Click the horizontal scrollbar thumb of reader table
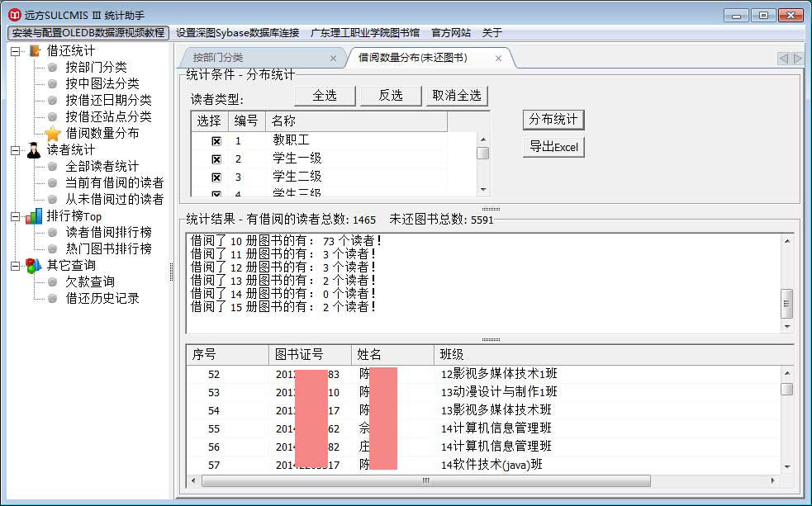The height and width of the screenshot is (506, 812). click(x=426, y=480)
